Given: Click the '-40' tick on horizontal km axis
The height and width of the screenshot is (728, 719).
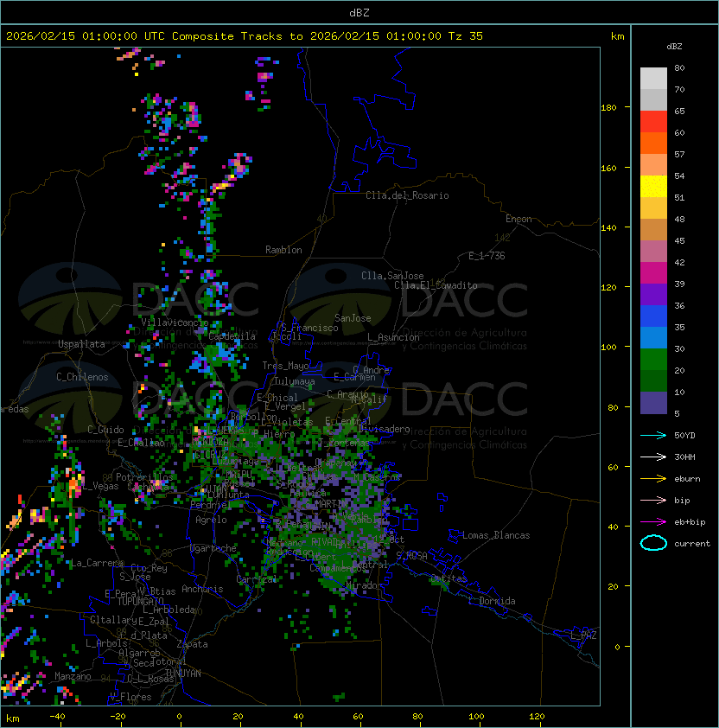Looking at the screenshot, I should [57, 717].
